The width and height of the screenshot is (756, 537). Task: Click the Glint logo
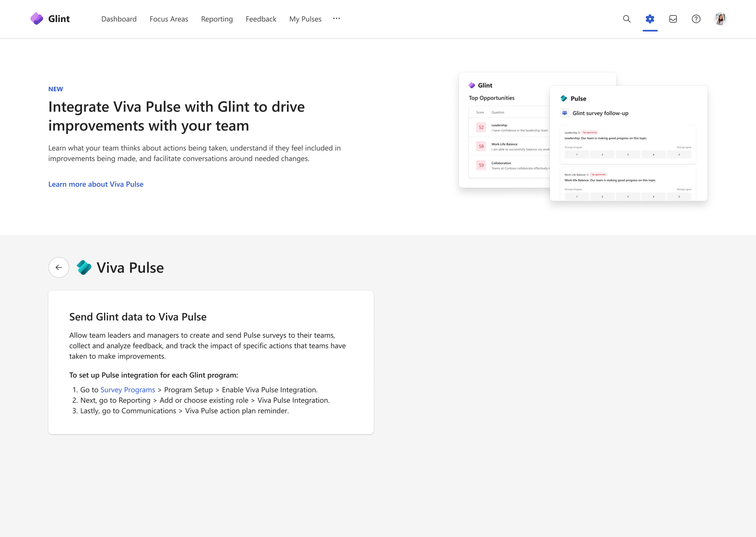click(x=50, y=18)
